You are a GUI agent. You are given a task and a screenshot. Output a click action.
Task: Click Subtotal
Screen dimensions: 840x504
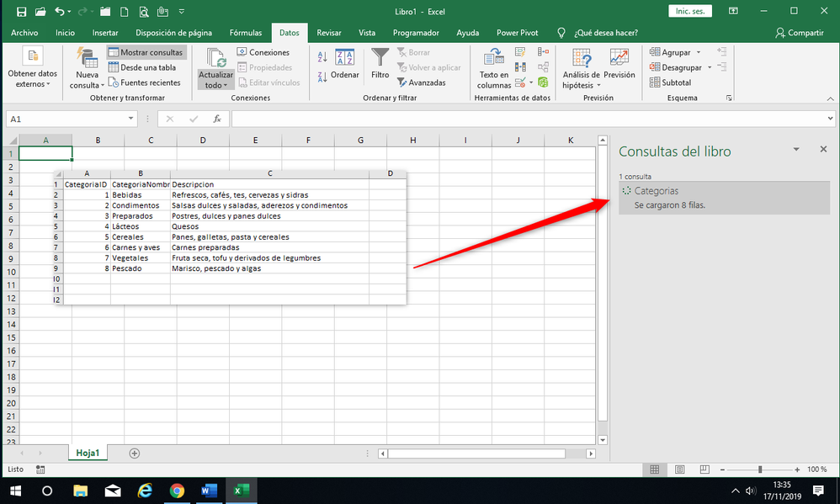click(670, 82)
